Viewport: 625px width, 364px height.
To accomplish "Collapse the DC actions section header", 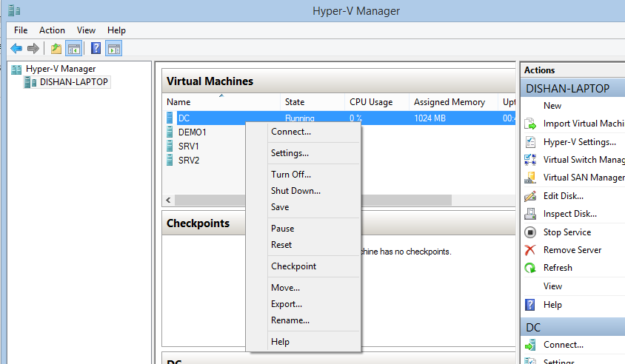I will coord(573,327).
